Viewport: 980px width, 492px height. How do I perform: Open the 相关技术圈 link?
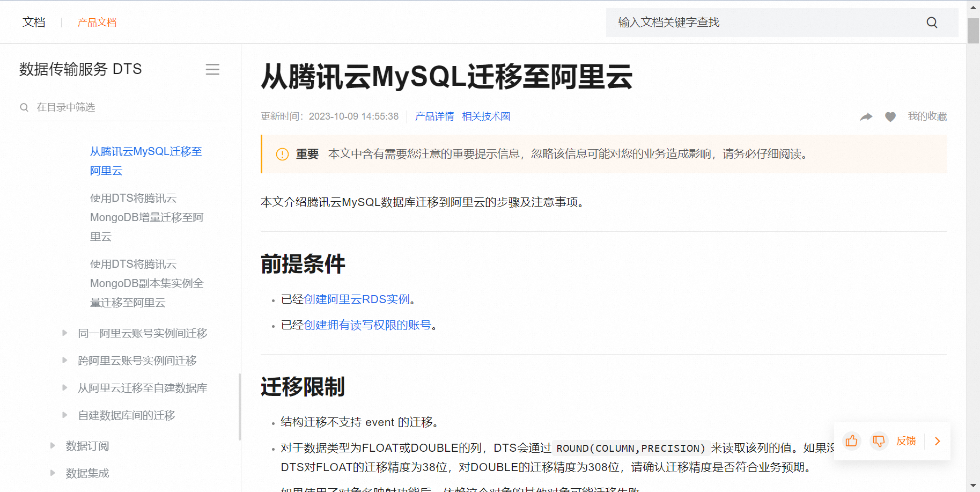(486, 116)
